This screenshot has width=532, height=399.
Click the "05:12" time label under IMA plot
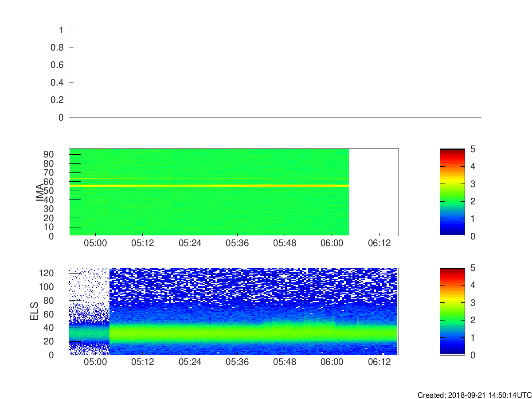coord(142,243)
